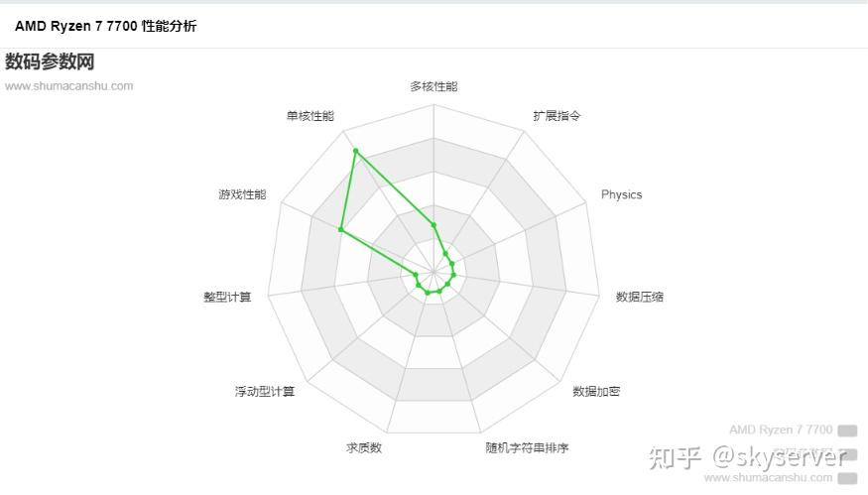868x495 pixels.
Task: Click the 整型计算 data point on the radar
Action: [x=416, y=274]
